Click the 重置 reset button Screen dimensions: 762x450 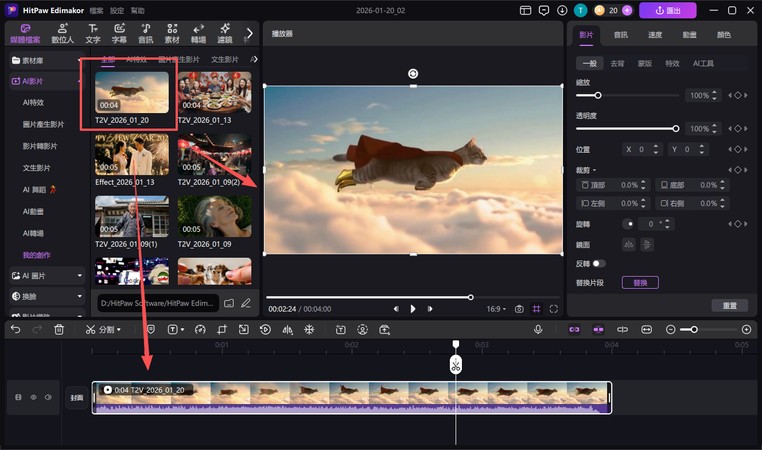tap(729, 305)
